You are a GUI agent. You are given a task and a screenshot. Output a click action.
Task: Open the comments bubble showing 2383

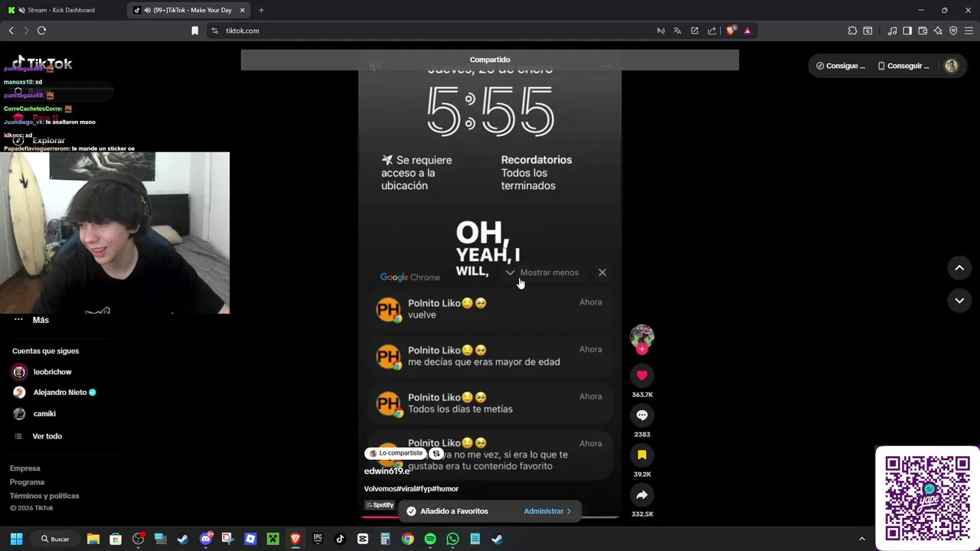[x=642, y=415]
